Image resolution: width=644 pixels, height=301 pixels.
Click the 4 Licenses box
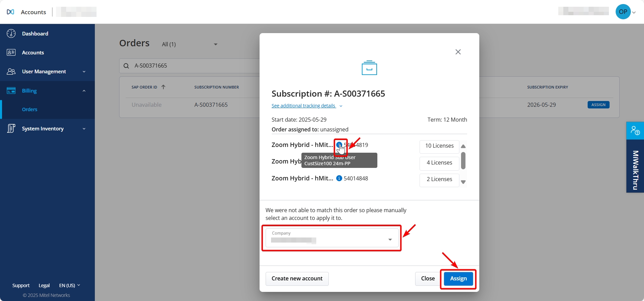[439, 163]
